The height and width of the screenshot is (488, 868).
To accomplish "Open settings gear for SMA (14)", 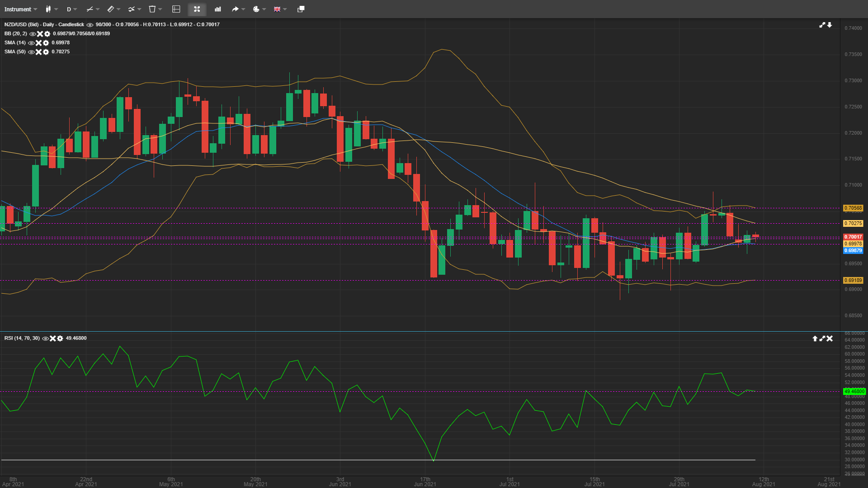I will coord(46,43).
